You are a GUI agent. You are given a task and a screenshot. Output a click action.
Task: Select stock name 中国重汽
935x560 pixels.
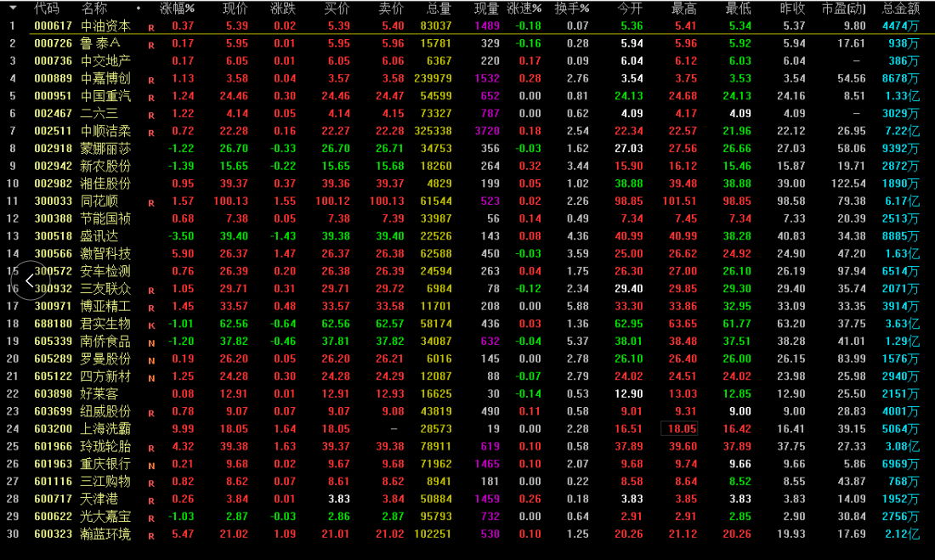105,96
